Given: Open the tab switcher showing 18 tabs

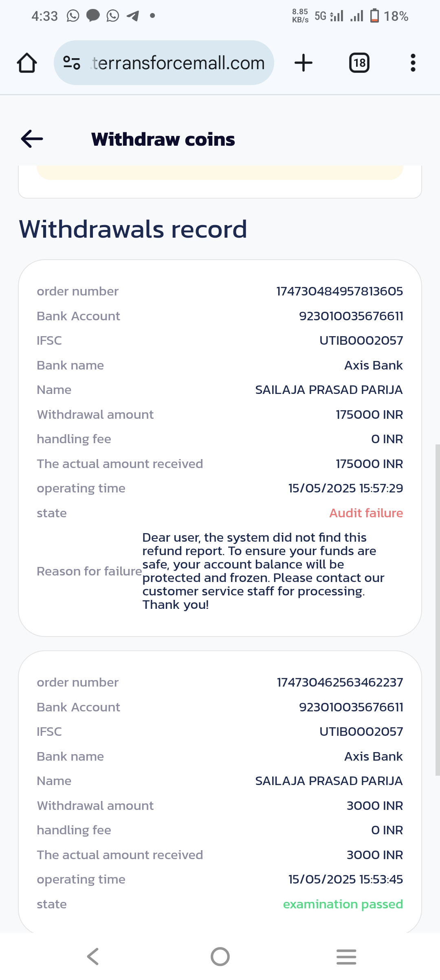Looking at the screenshot, I should pos(359,63).
